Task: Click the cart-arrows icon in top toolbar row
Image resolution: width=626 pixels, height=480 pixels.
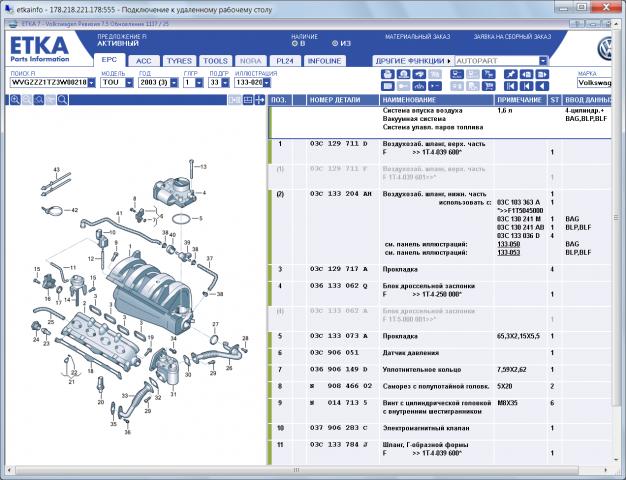Action: pos(489,74)
